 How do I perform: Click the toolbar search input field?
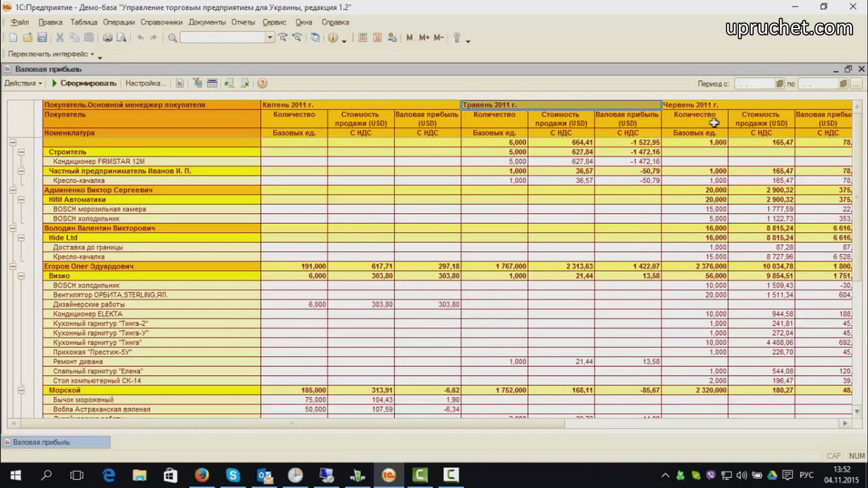tap(223, 38)
